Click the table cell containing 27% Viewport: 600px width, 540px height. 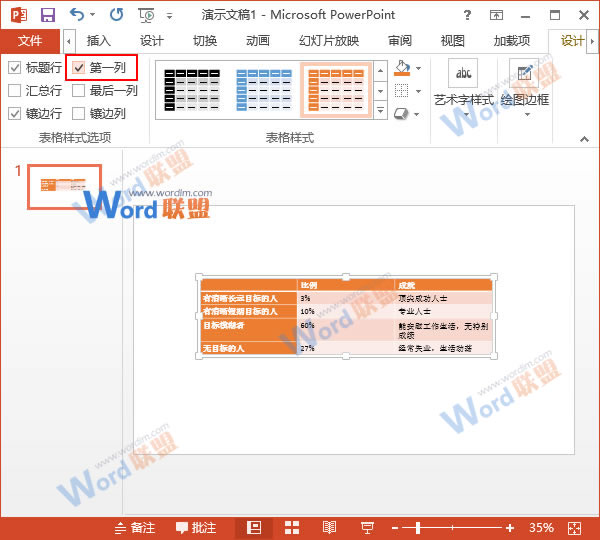(x=346, y=348)
